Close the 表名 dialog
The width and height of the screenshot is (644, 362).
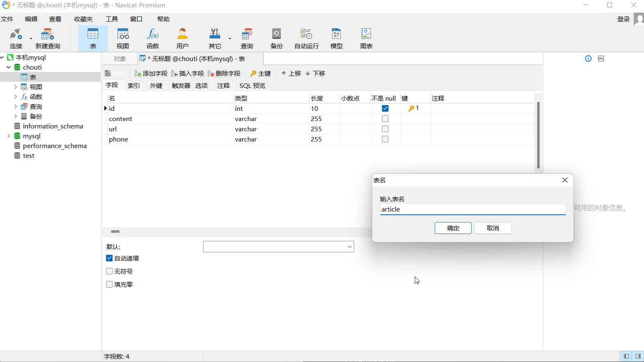[565, 180]
